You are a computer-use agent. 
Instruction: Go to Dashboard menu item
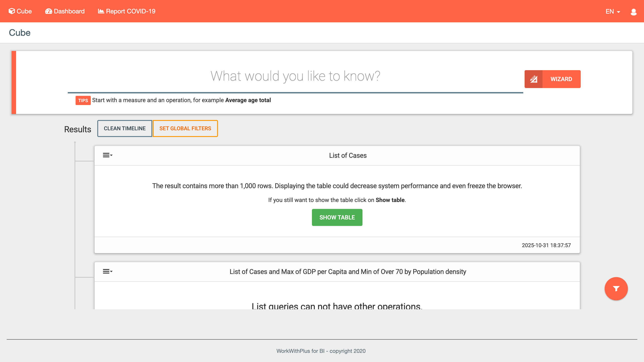tap(69, 11)
